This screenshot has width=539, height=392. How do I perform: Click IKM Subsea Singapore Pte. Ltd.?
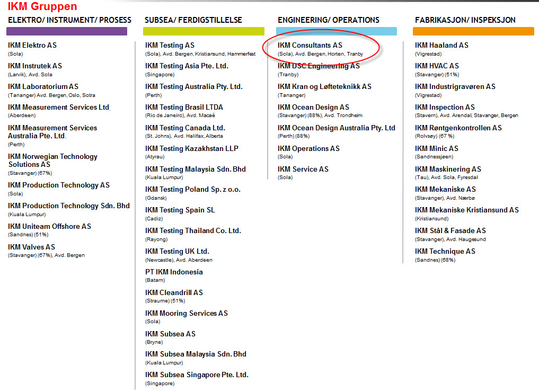point(197,375)
